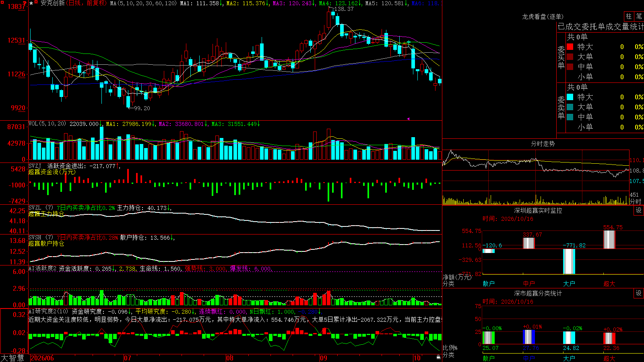Click the red gear icon next to the star
This screenshot has height=362, width=644.
36,2
